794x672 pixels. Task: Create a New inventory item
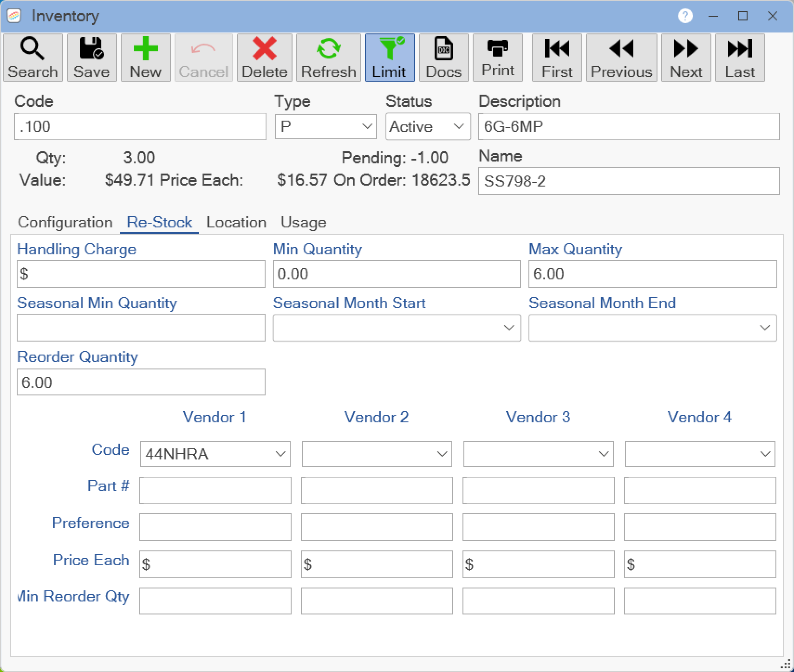[145, 58]
